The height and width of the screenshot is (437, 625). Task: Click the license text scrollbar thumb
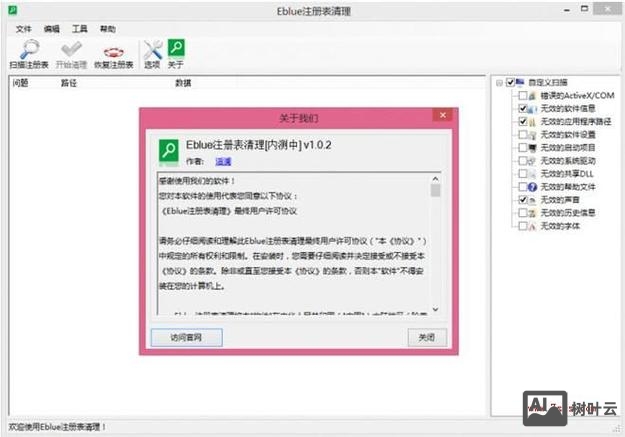435,191
